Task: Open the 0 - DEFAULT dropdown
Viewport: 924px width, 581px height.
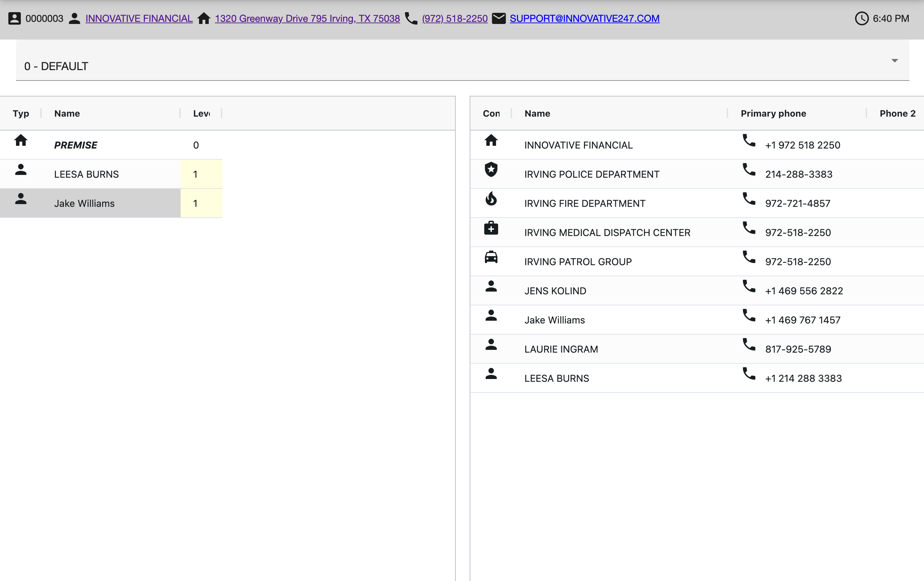Action: pyautogui.click(x=462, y=61)
